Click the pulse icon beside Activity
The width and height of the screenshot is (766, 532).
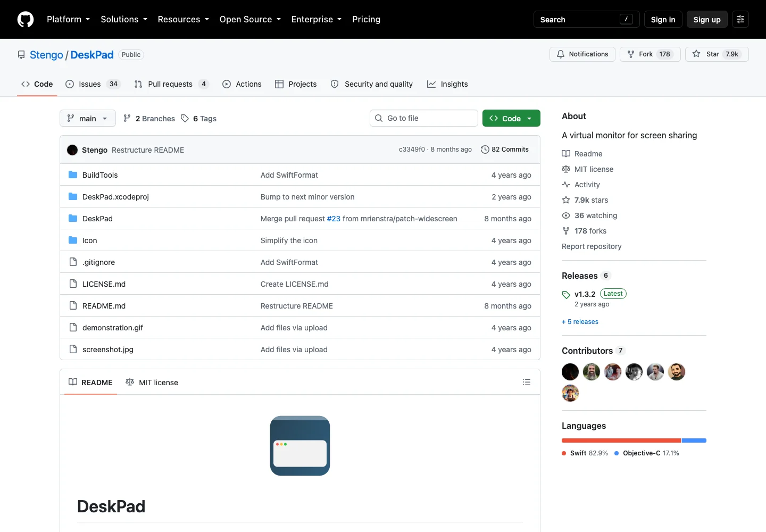click(566, 185)
